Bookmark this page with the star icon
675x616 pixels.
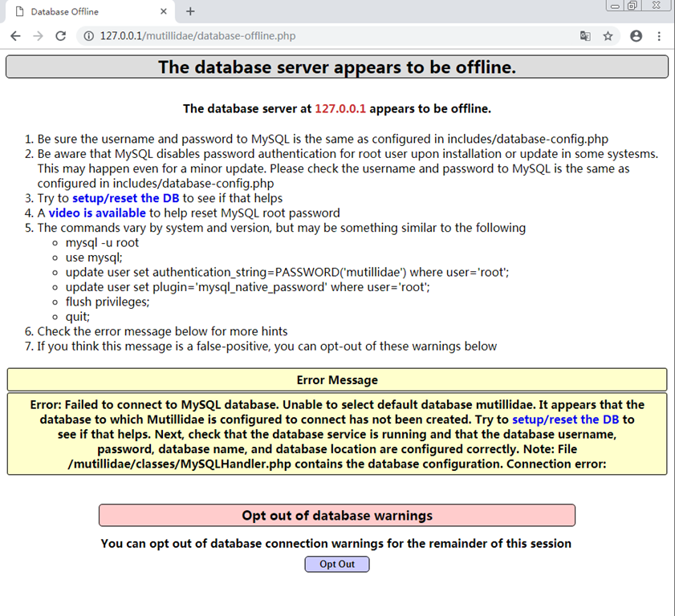608,36
